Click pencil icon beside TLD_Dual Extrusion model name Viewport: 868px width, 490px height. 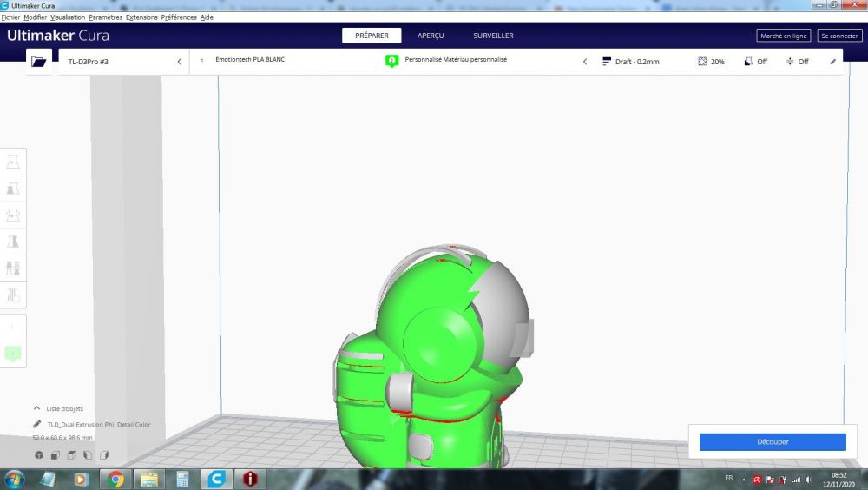[x=37, y=424]
